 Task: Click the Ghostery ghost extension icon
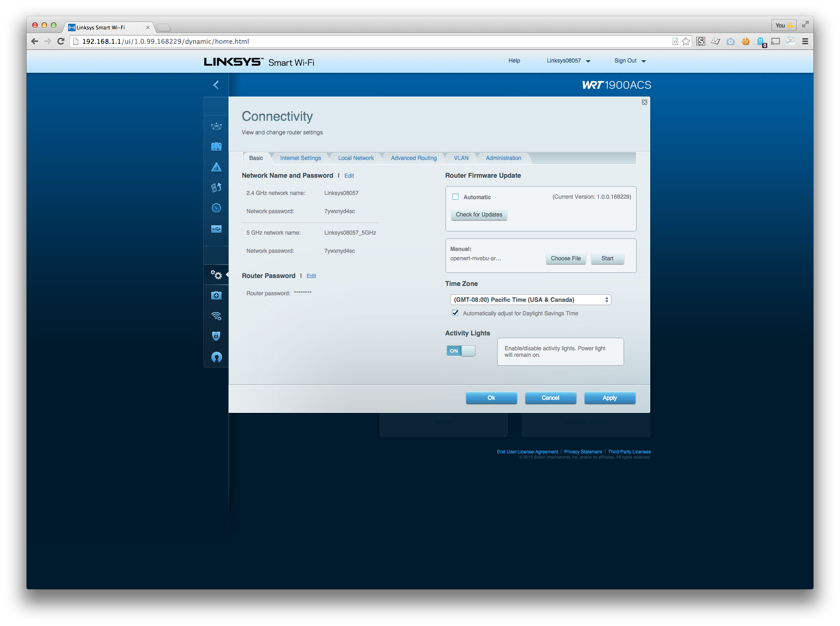click(761, 42)
